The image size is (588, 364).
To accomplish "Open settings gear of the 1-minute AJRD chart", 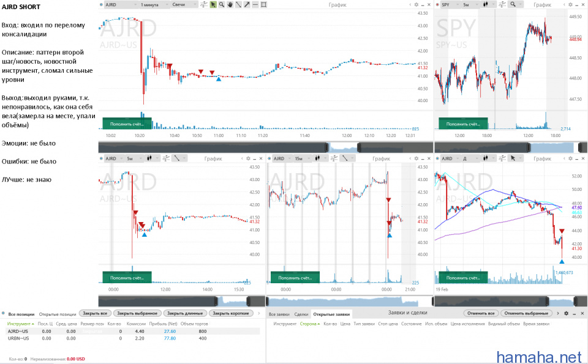I will point(417,4).
